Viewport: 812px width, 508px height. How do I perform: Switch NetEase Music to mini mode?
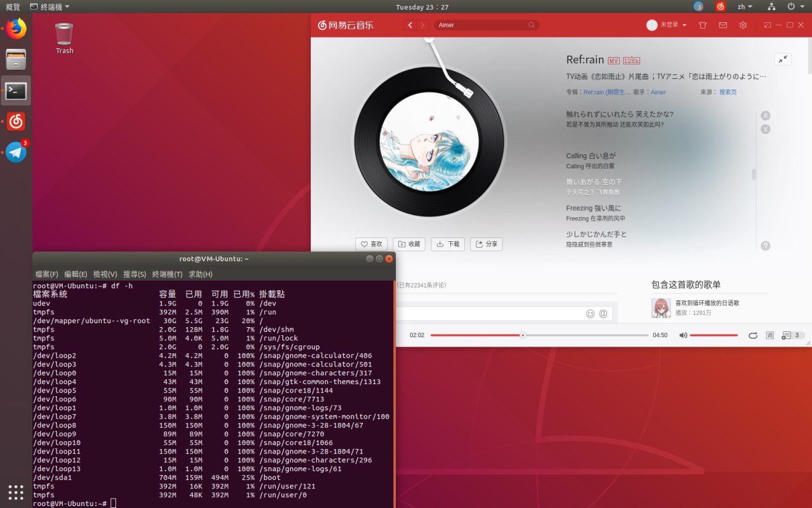(x=768, y=25)
